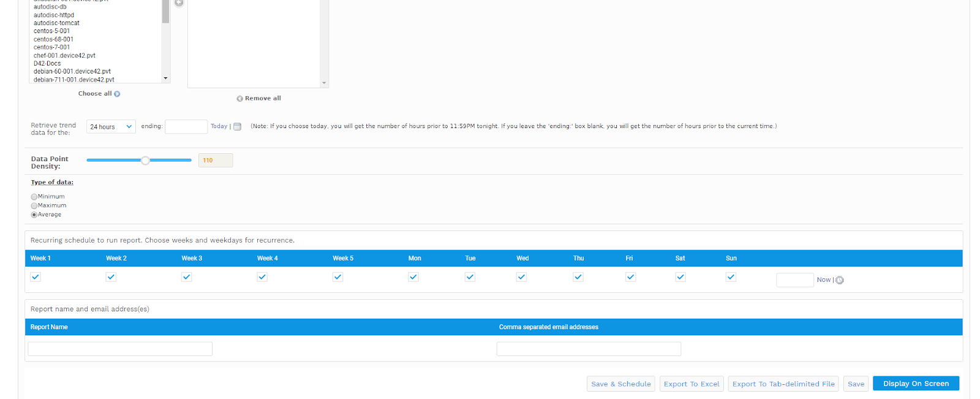The height and width of the screenshot is (399, 980).
Task: Focus the ending date input field
Action: tap(186, 127)
